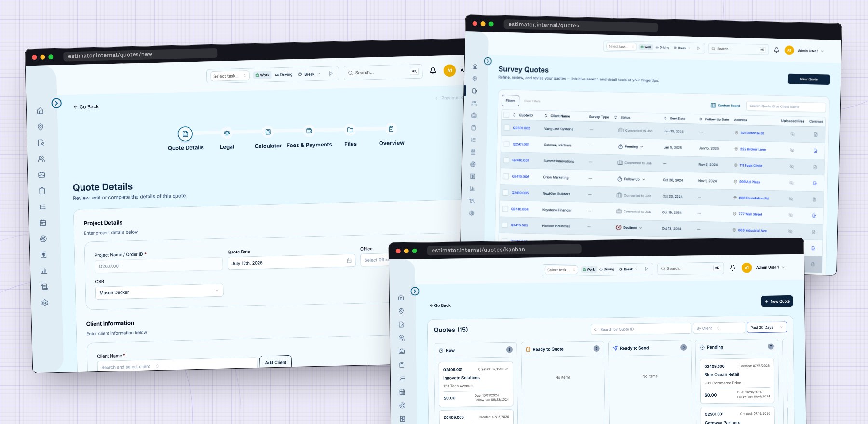
Task: Open the calendar icon in quotes/new window sidebar
Action: point(42,223)
